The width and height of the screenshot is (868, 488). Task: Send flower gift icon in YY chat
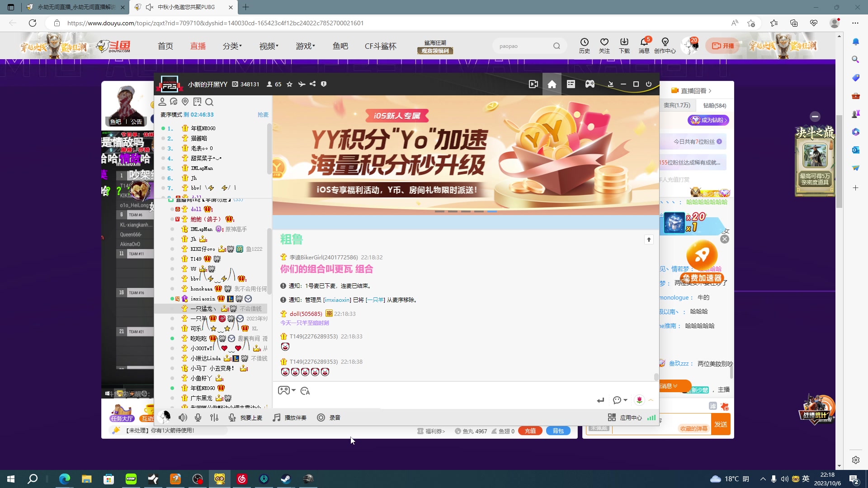(639, 400)
